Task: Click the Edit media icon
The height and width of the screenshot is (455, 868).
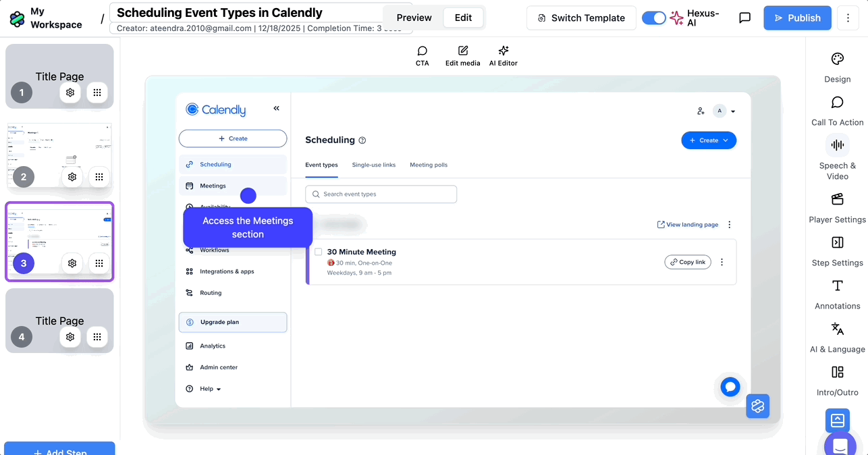Action: tap(463, 56)
